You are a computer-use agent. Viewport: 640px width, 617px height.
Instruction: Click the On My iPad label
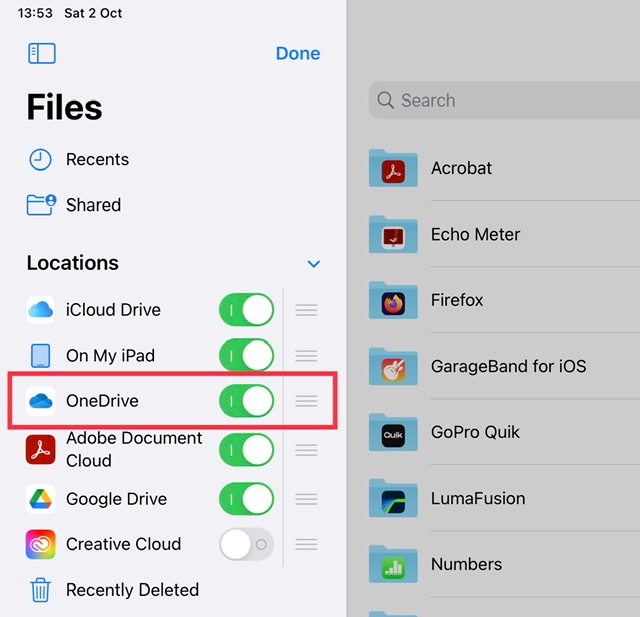111,355
